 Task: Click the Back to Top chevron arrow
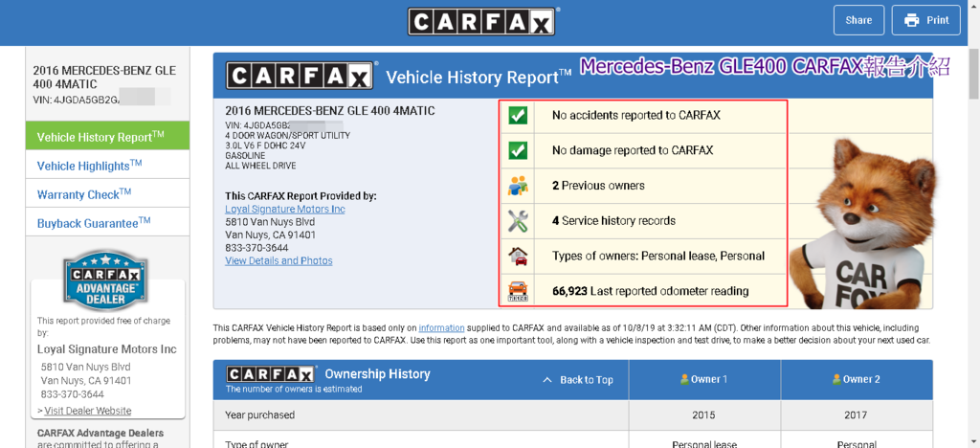click(546, 379)
